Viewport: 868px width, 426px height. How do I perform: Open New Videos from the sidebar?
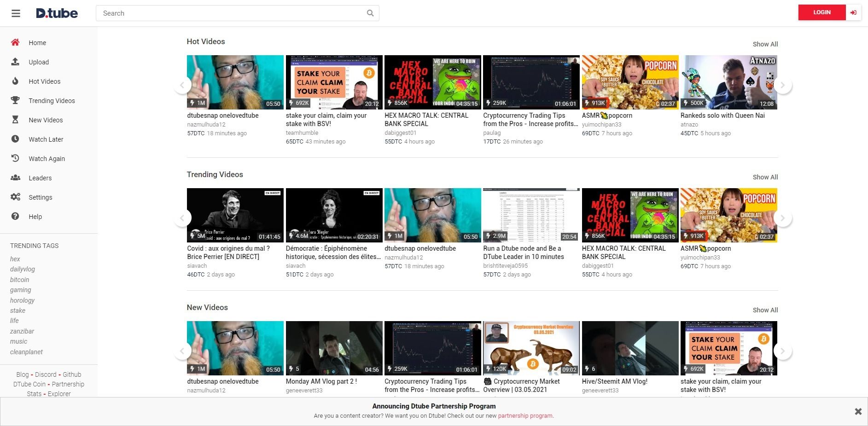pos(46,120)
